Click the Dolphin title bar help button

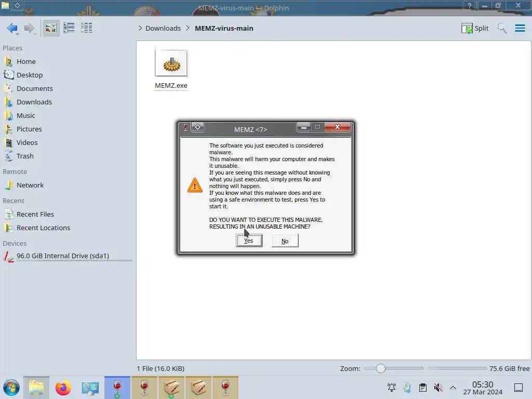[470, 5]
